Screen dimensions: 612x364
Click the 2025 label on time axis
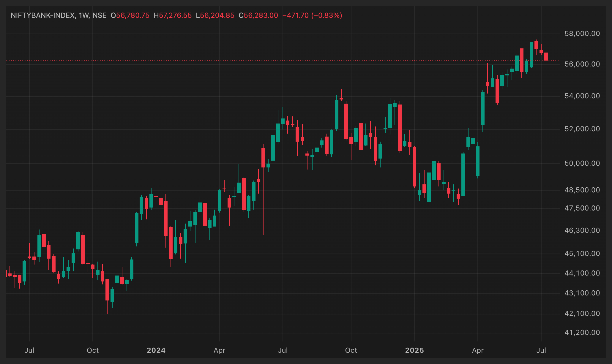(414, 350)
